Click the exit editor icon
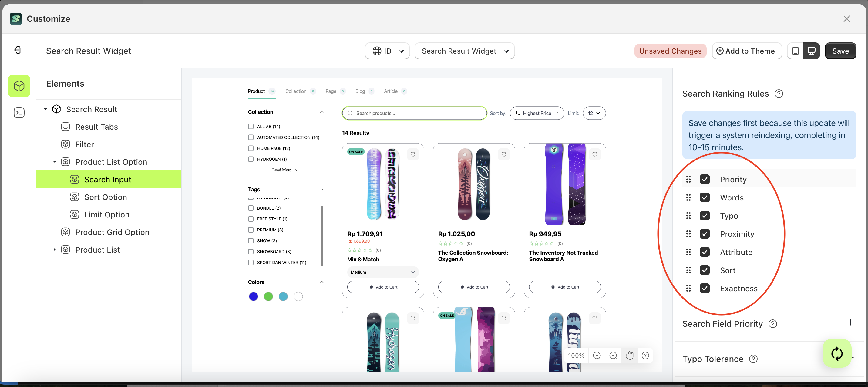 (x=18, y=50)
